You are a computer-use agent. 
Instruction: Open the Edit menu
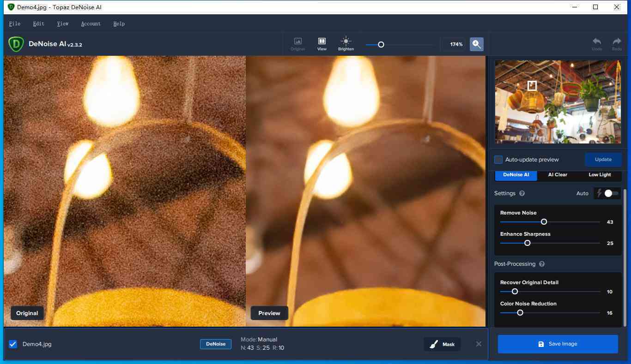[x=39, y=24]
